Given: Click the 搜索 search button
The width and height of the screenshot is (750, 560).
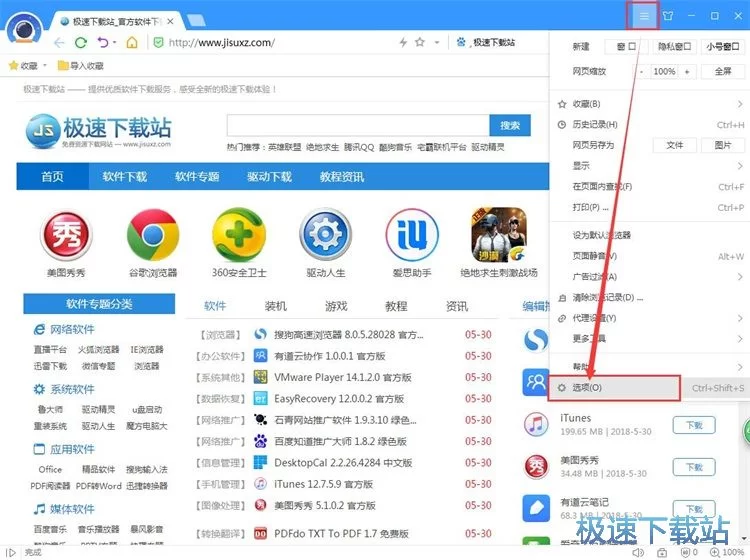Looking at the screenshot, I should coord(509,125).
